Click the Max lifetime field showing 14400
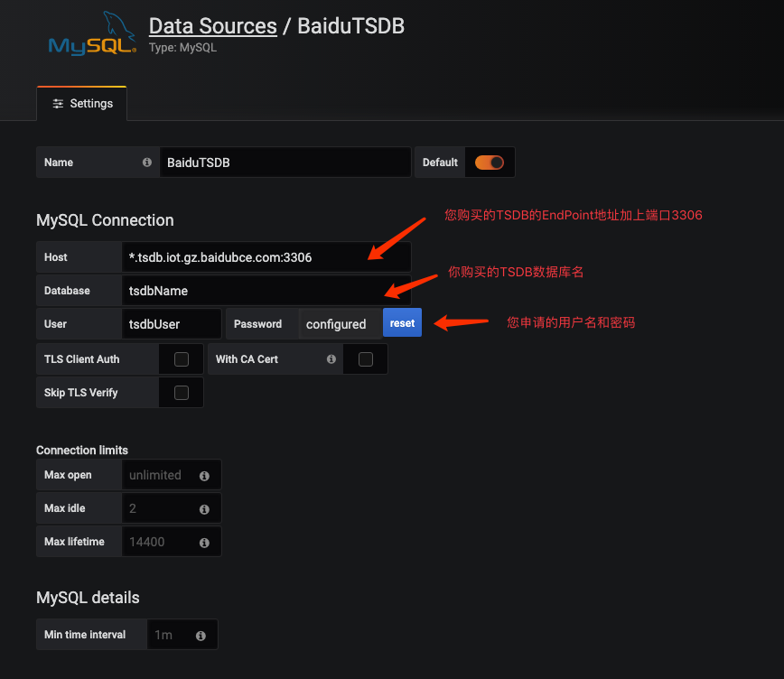 [x=172, y=542]
